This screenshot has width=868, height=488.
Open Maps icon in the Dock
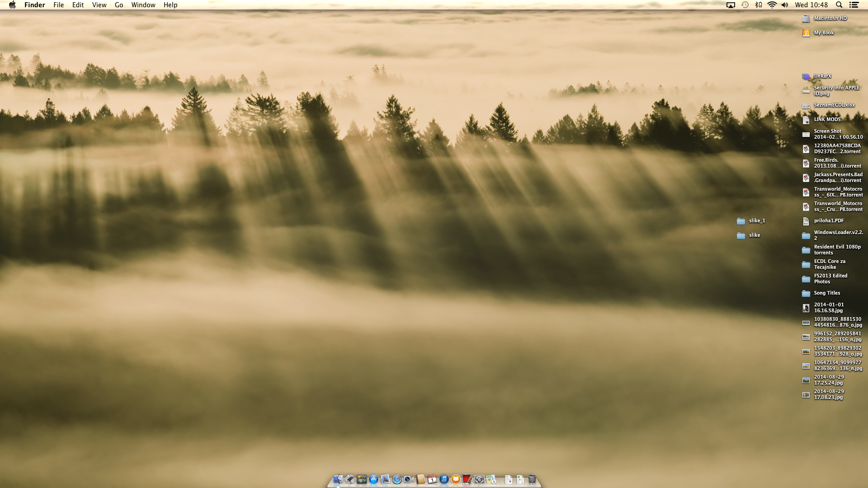(x=491, y=479)
